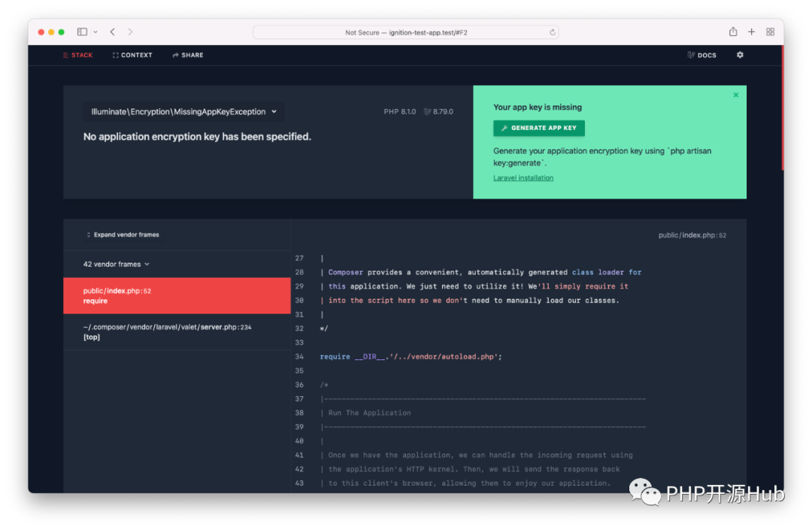The height and width of the screenshot is (530, 812).
Task: Open Ignition settings gear icon
Action: pos(740,55)
